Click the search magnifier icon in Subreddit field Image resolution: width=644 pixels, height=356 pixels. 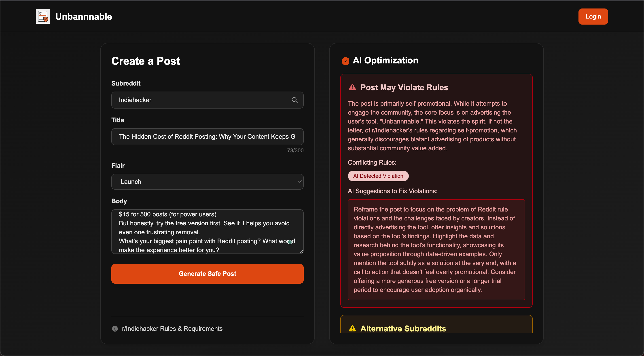coord(294,100)
